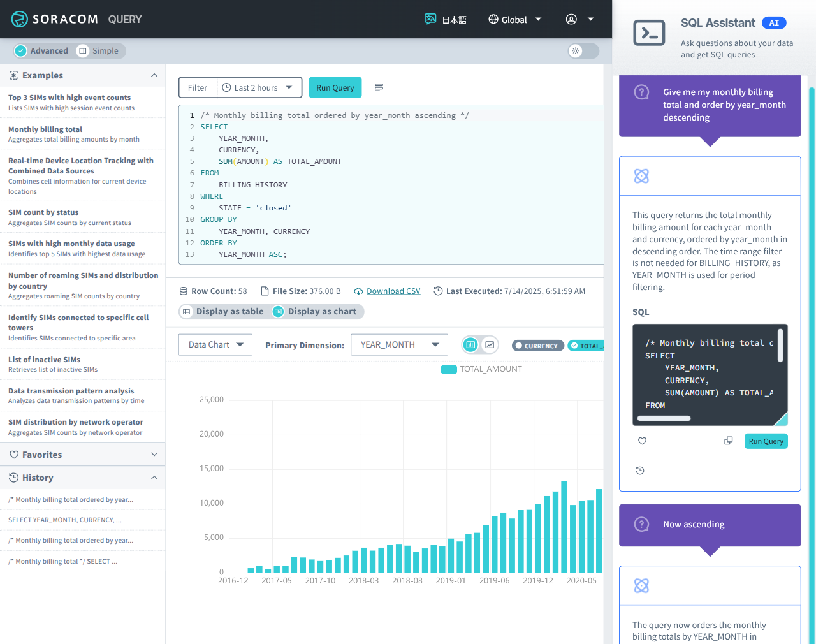Expand the Favorites section

(83, 455)
